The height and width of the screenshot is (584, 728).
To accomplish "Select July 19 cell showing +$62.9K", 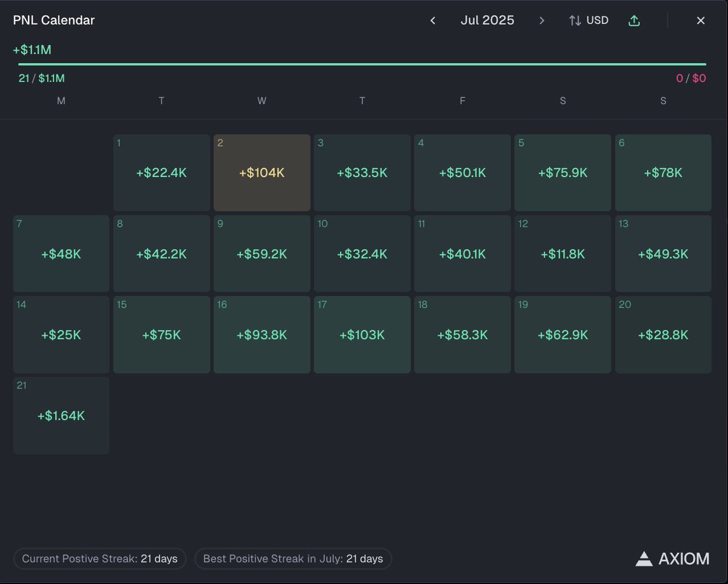I will click(x=563, y=335).
